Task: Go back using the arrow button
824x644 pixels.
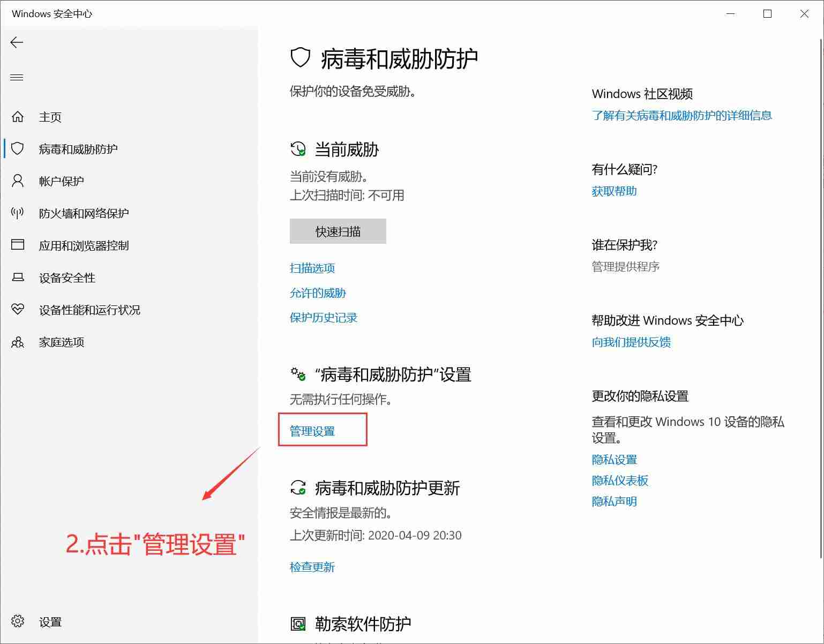Action: [x=17, y=42]
